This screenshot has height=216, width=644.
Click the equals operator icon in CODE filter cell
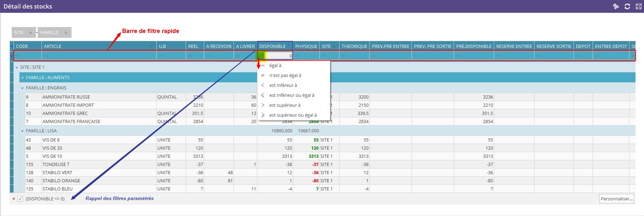[18, 56]
